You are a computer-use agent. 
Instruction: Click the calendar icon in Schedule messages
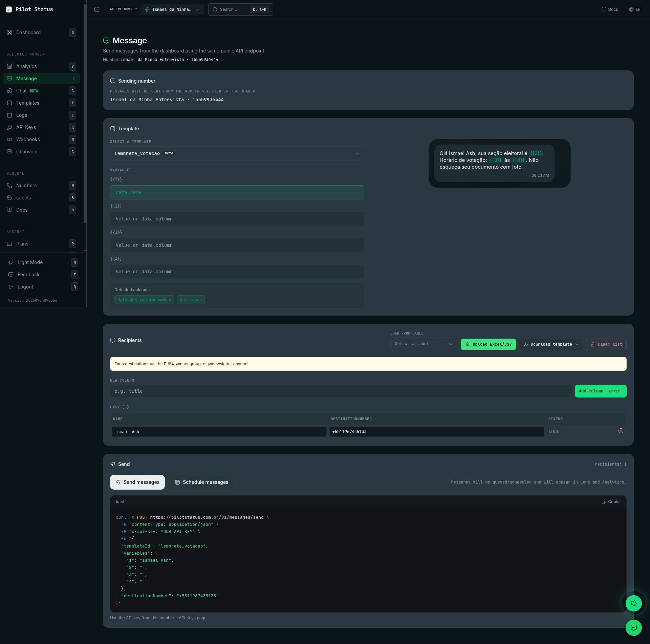[177, 482]
